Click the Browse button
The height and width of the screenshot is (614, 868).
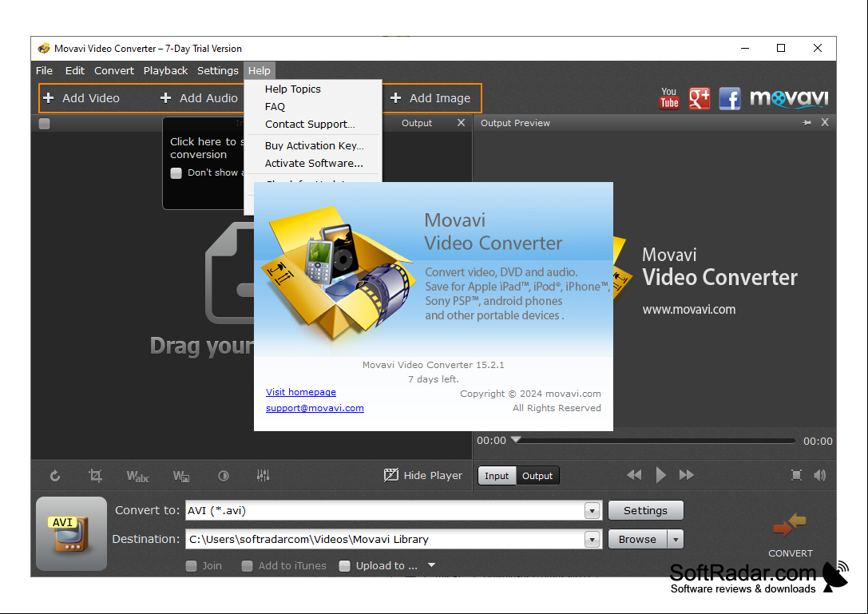(x=638, y=539)
